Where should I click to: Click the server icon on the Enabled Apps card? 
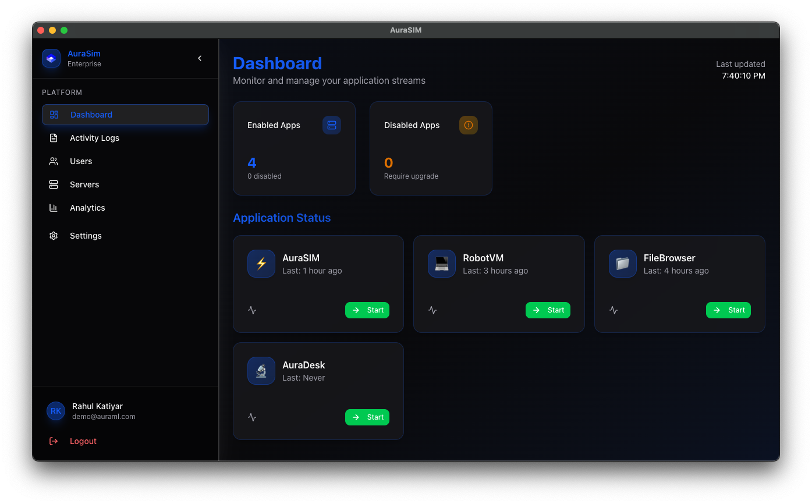click(332, 125)
